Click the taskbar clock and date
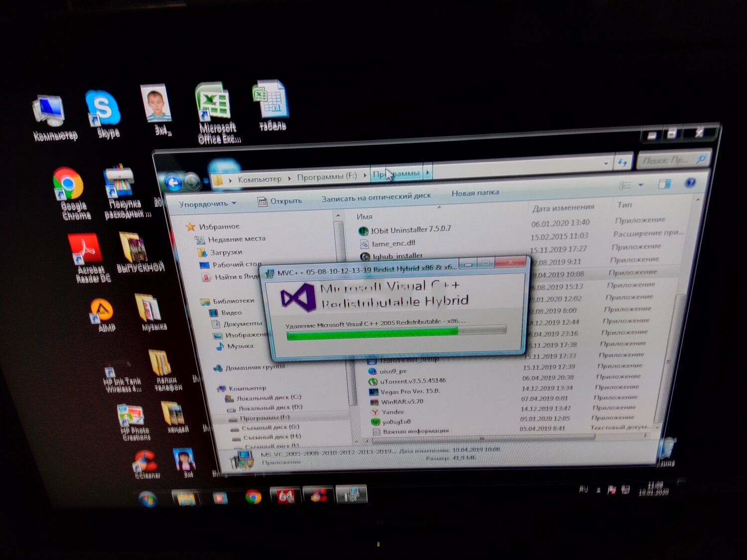747x560 pixels. tap(654, 488)
